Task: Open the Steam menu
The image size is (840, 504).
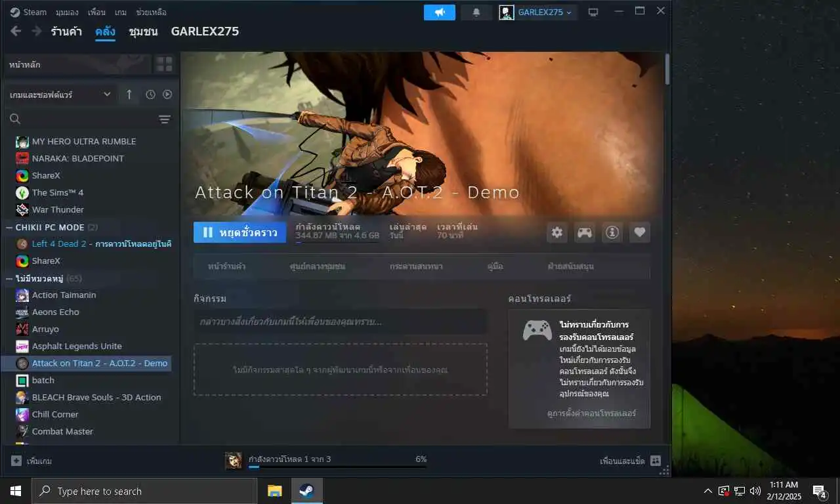Action: point(35,12)
